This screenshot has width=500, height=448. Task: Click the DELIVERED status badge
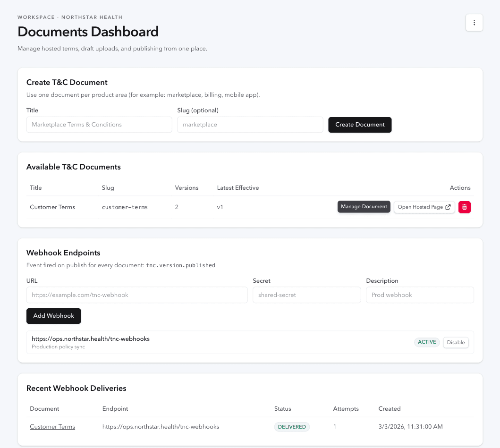292,426
